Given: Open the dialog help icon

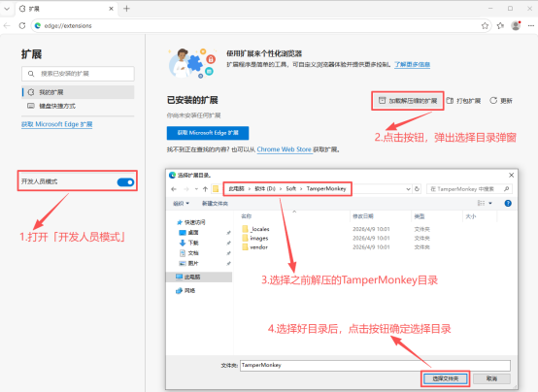Looking at the screenshot, I should [x=508, y=204].
